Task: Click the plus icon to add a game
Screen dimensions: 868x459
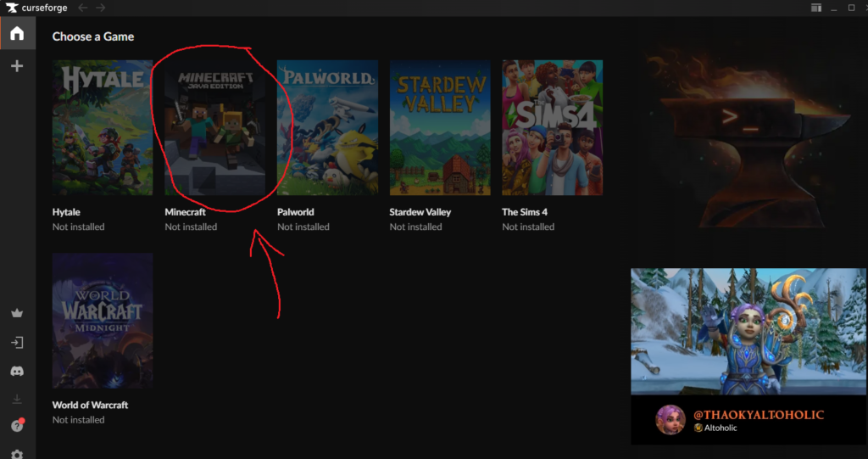Action: (17, 66)
